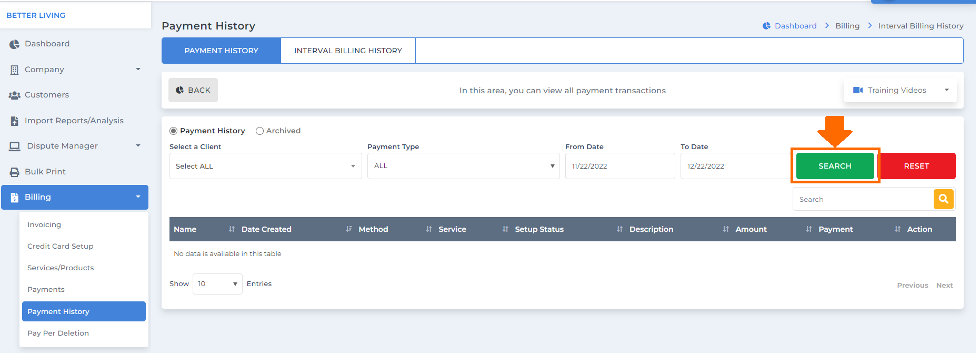Open Credit Card Setup submenu item
This screenshot has height=353, width=980.
(61, 246)
